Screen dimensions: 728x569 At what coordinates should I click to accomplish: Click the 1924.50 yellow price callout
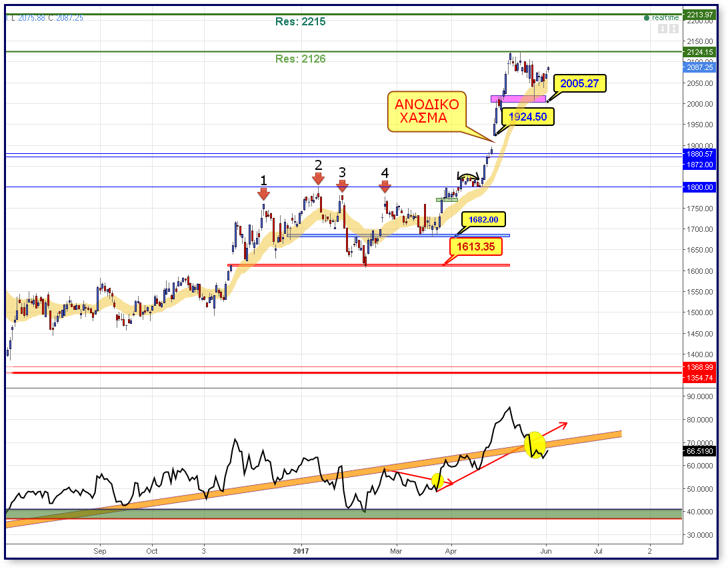click(528, 117)
